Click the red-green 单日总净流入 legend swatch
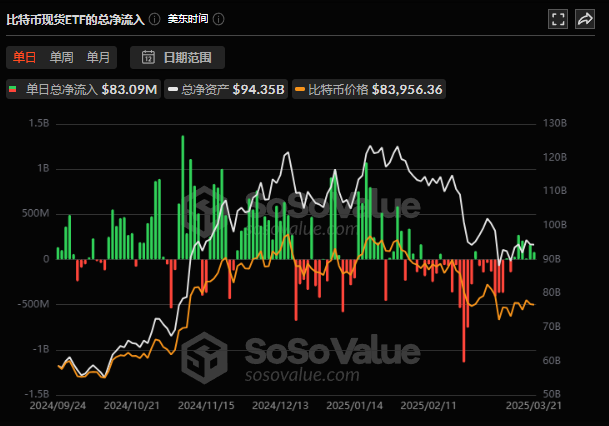 pyautogui.click(x=13, y=89)
